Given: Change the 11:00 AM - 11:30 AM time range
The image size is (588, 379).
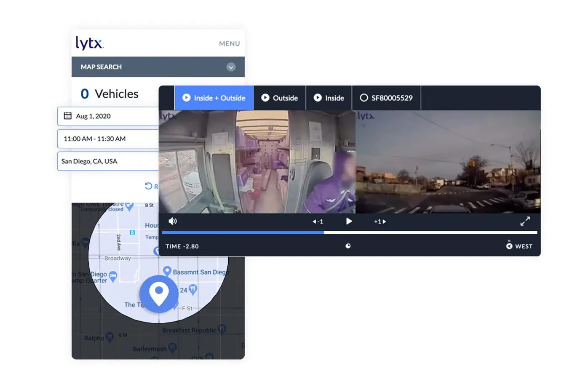Looking at the screenshot, I should click(x=108, y=139).
